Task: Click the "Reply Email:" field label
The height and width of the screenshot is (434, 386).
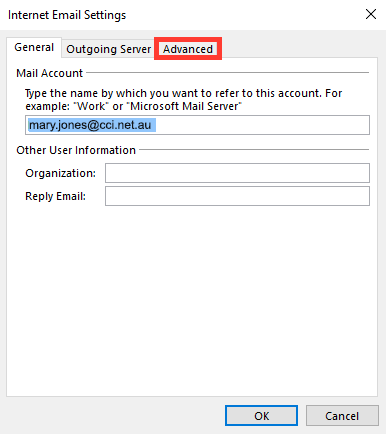Action: click(56, 196)
